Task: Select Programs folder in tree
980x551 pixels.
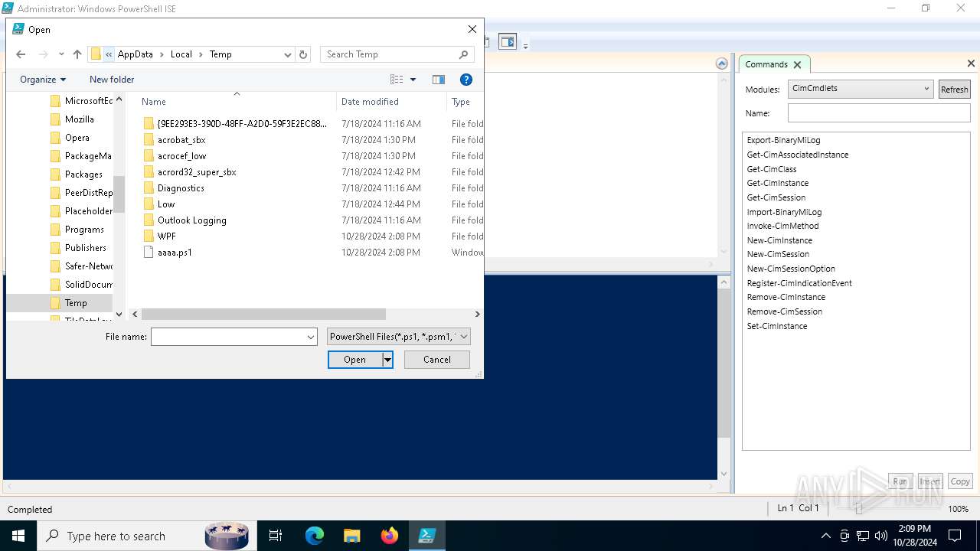Action: tap(77, 230)
